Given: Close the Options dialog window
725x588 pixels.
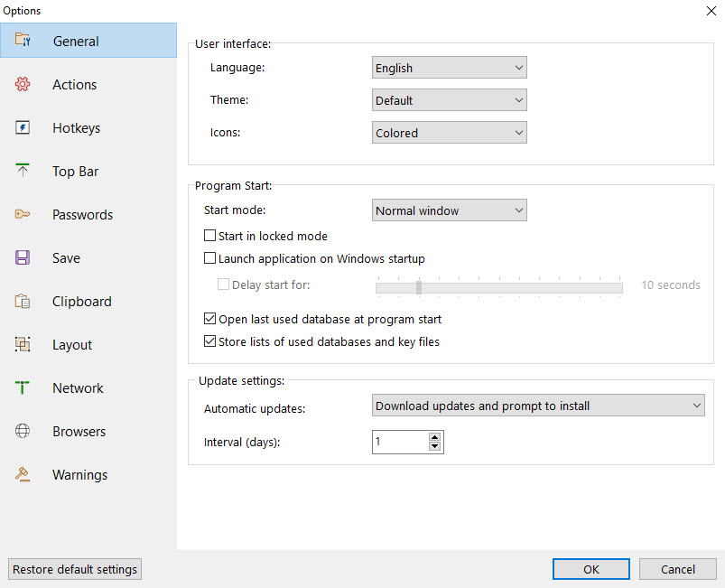Looking at the screenshot, I should (711, 11).
